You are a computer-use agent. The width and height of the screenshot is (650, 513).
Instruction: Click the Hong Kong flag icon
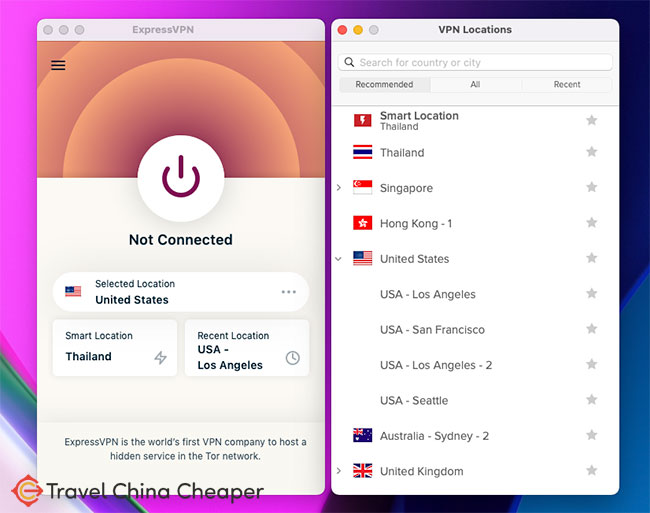pyautogui.click(x=362, y=223)
